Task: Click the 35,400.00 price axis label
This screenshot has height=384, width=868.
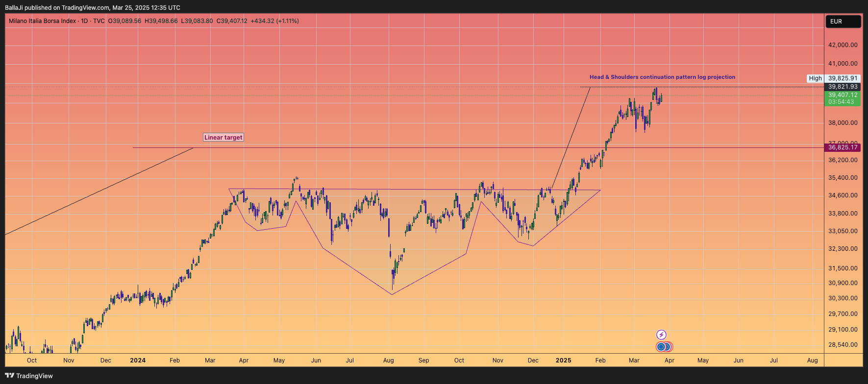Action: tap(843, 178)
